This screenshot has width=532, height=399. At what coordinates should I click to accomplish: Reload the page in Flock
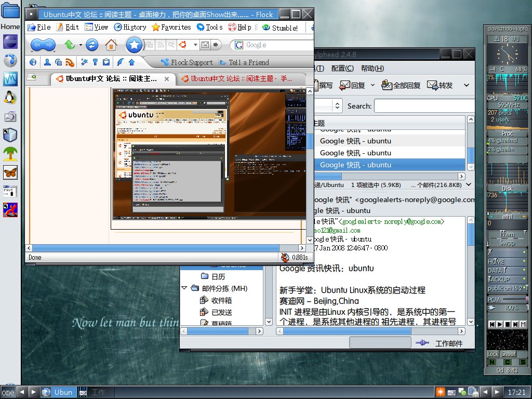92,45
